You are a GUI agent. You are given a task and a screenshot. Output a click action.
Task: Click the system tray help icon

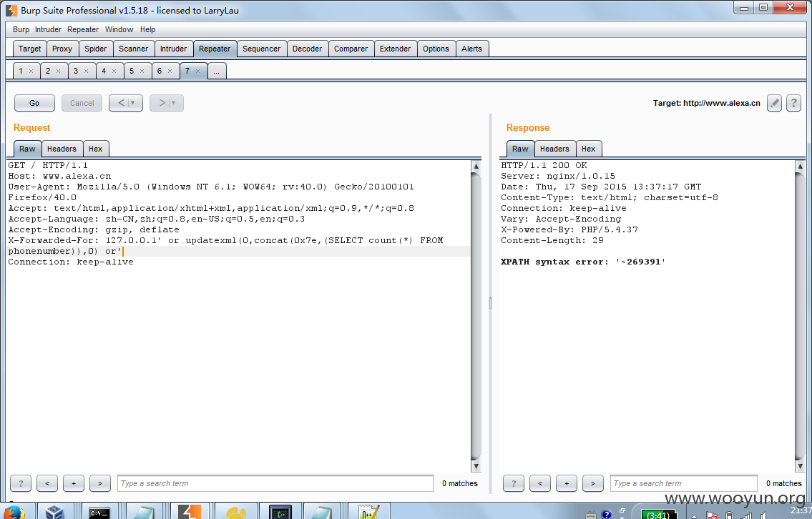click(607, 514)
